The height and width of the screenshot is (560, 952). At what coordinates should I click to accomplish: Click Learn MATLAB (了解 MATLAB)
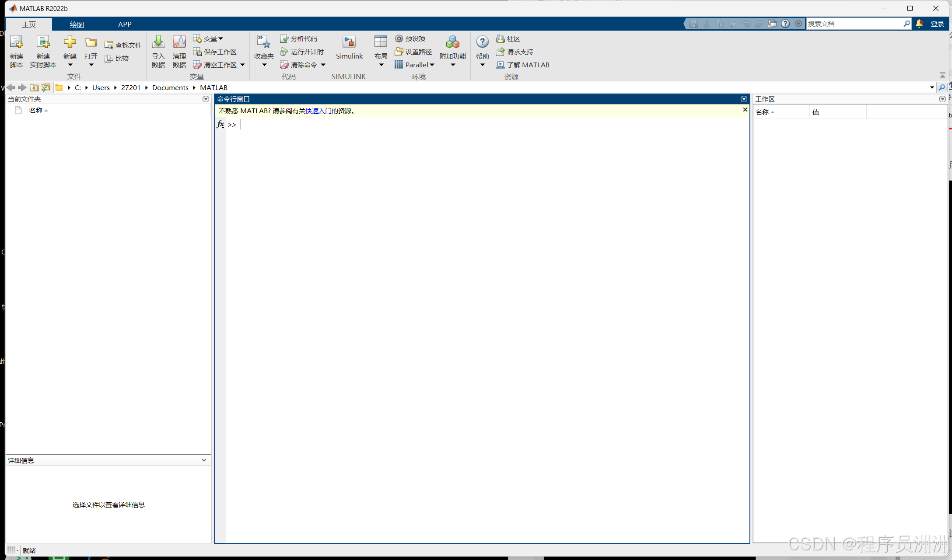point(522,65)
